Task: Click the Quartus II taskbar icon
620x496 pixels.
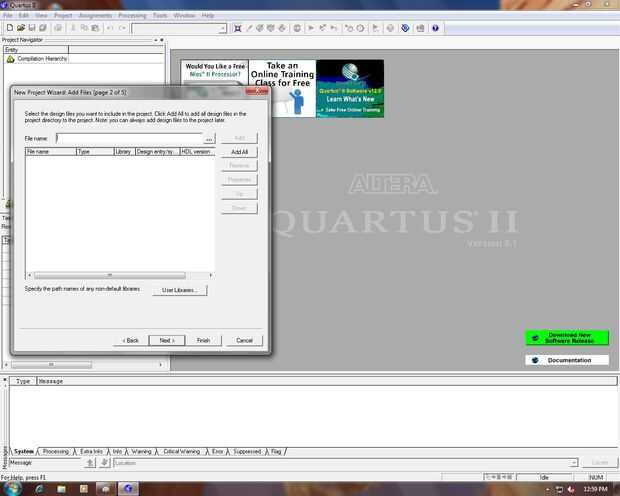Action: point(128,489)
